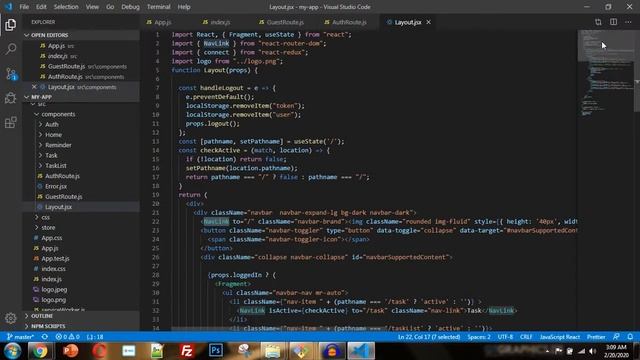
Task: Switch to the App.js editor tab
Action: coord(162,22)
